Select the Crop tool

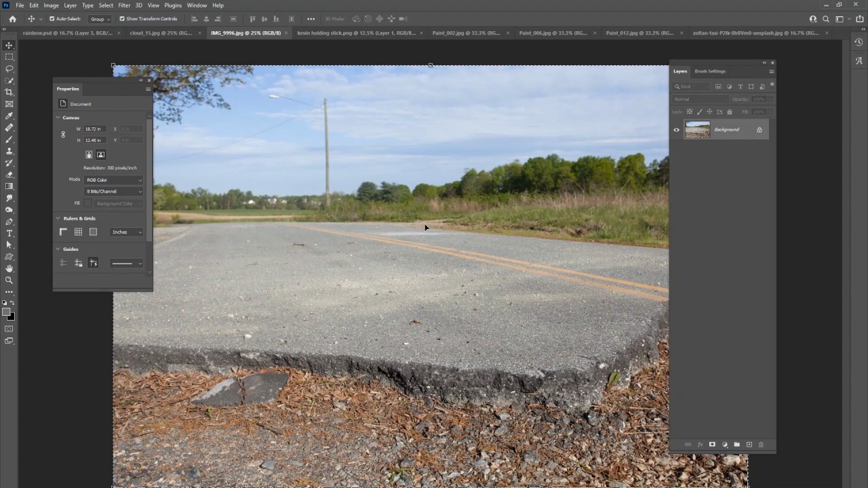(9, 92)
